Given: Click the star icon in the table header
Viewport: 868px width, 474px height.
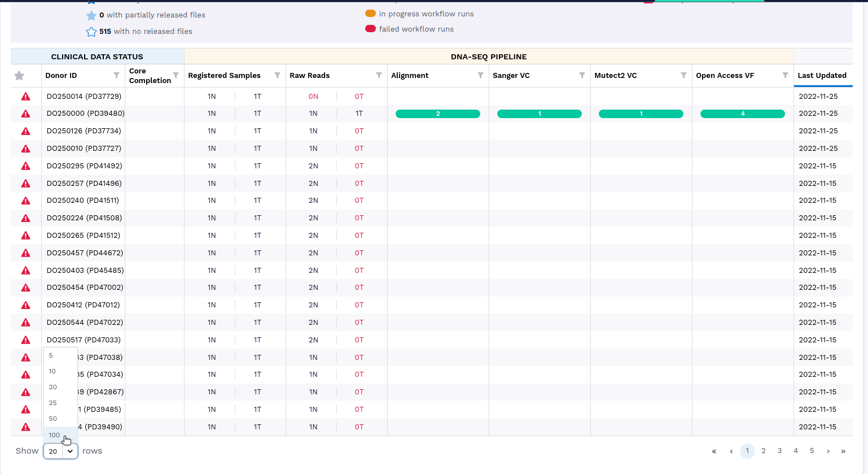Looking at the screenshot, I should [19, 75].
